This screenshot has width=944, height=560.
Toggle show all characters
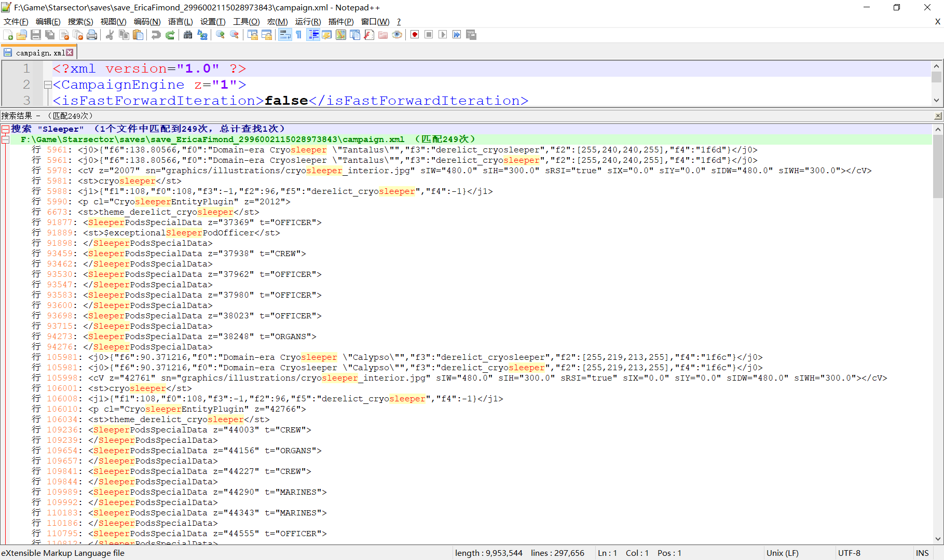tap(299, 35)
